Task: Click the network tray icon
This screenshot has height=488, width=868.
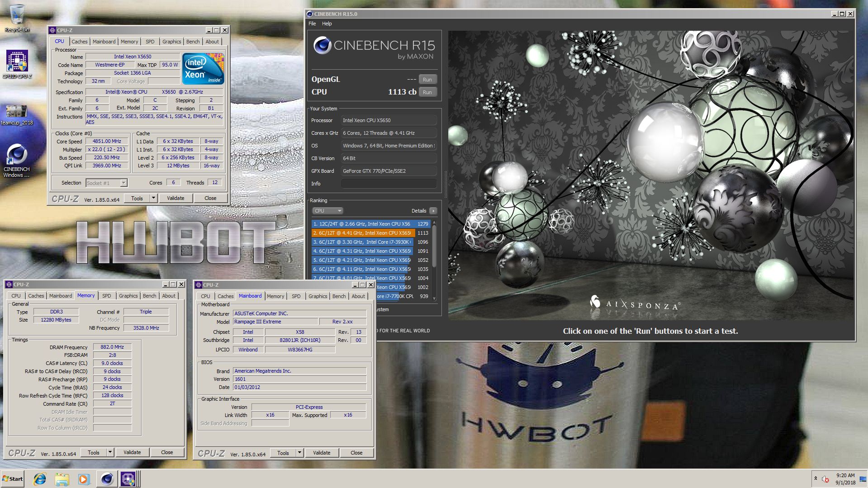Action: coord(863,479)
